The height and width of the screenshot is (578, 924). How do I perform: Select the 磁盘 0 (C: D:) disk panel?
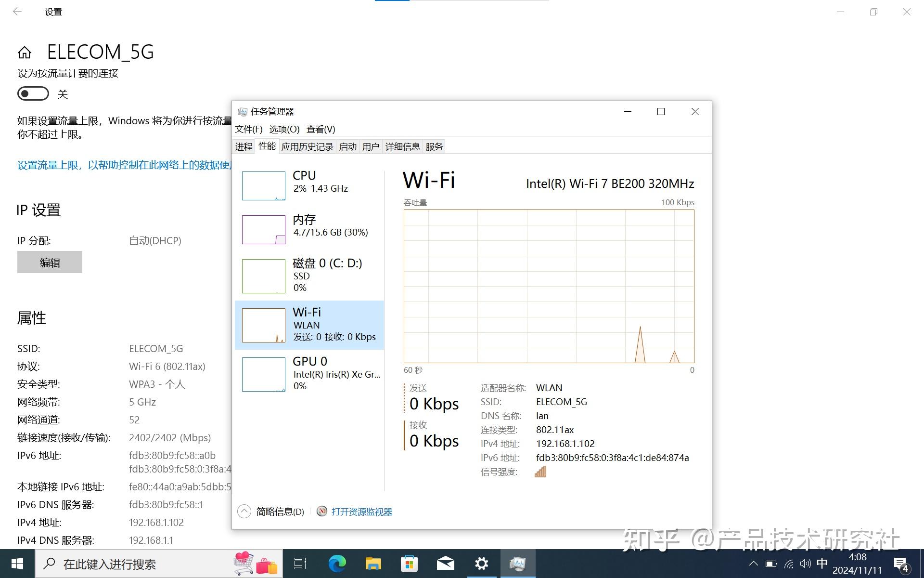point(310,276)
